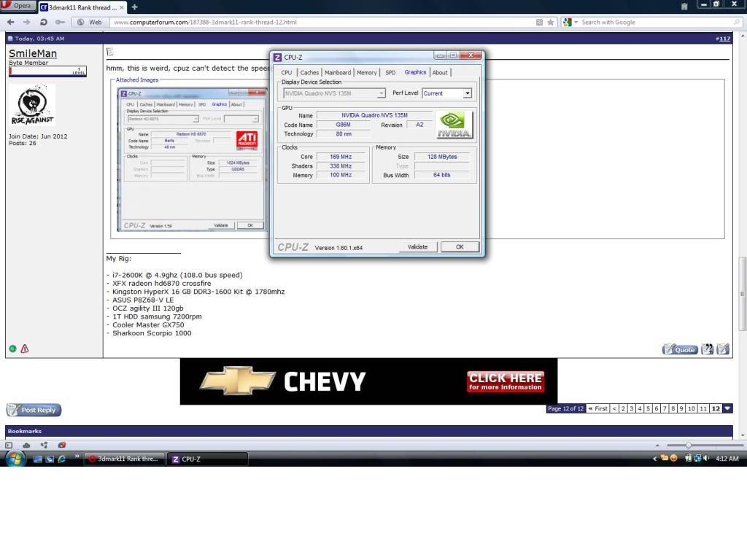Go to page 2 of the thread
The image size is (747, 560).
pyautogui.click(x=623, y=408)
